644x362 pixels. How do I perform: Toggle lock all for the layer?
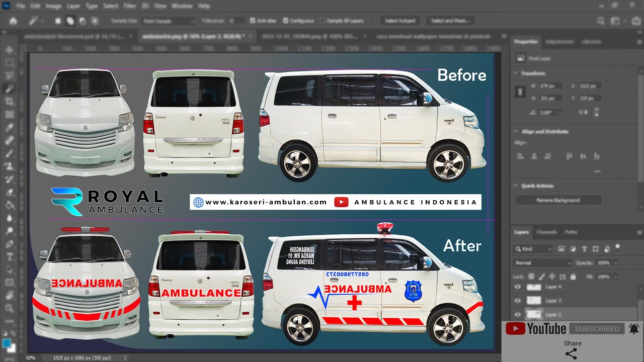pos(573,277)
